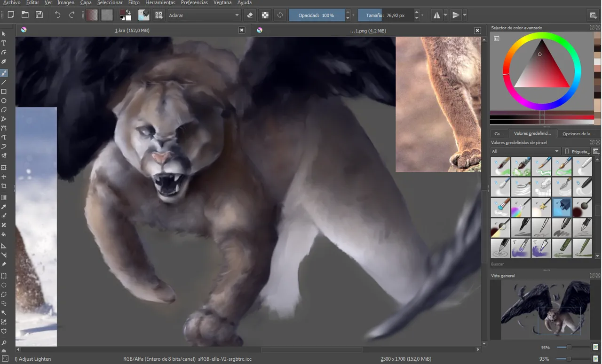This screenshot has width=602, height=364.
Task: Select the Gradient tool
Action: click(4, 197)
